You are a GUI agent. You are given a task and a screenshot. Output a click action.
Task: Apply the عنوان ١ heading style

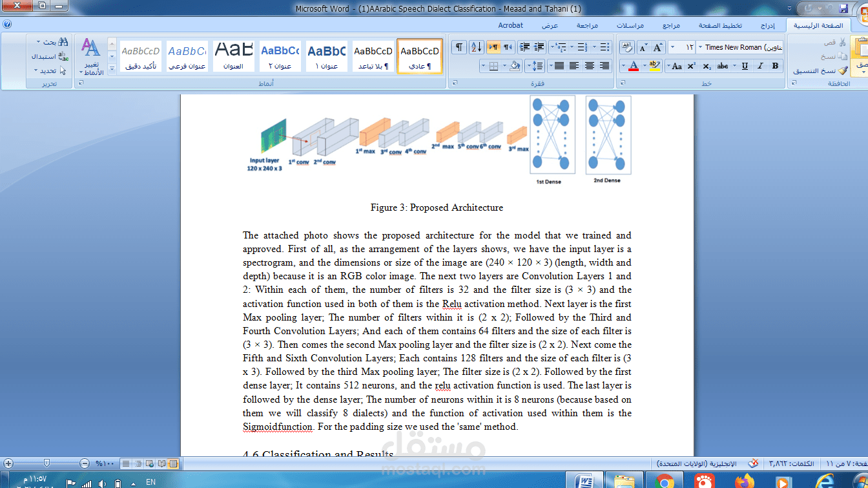(326, 56)
